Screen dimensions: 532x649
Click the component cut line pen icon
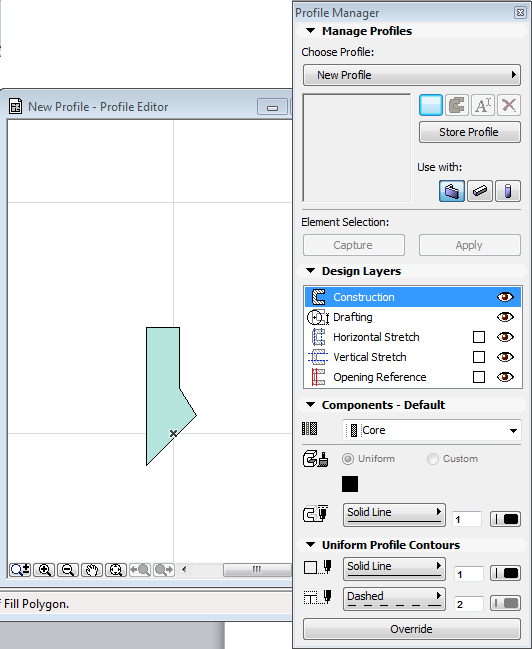point(315,513)
